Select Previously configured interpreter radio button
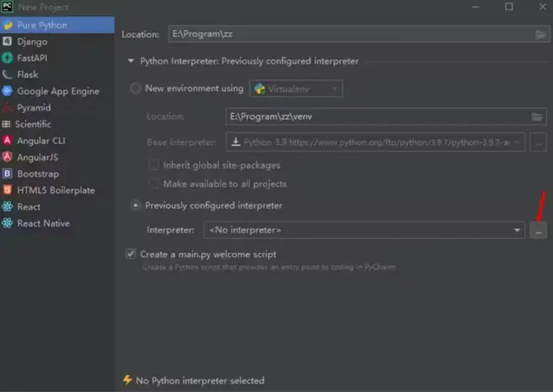The height and width of the screenshot is (392, 553). pos(136,205)
